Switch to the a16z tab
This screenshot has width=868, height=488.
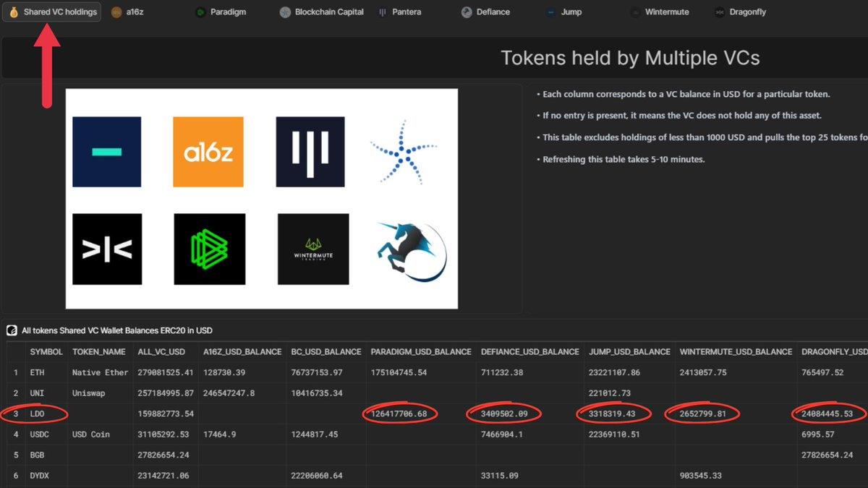click(127, 12)
